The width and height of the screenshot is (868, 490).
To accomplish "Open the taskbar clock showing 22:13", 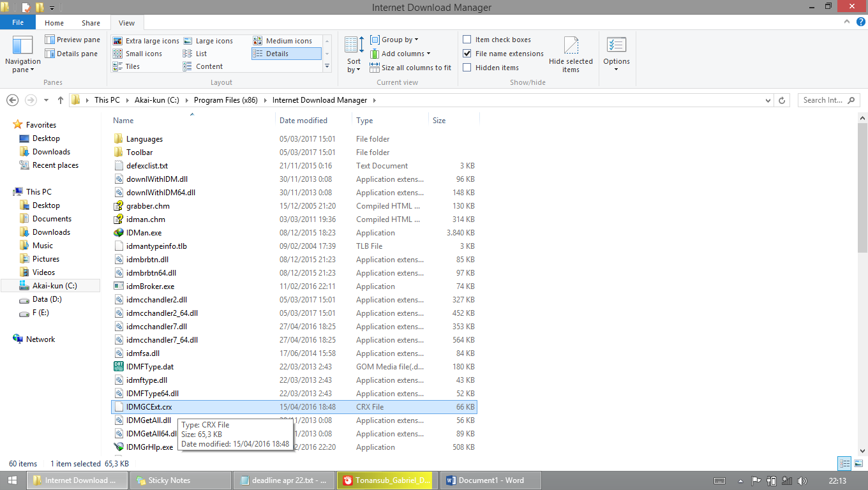I will (837, 480).
